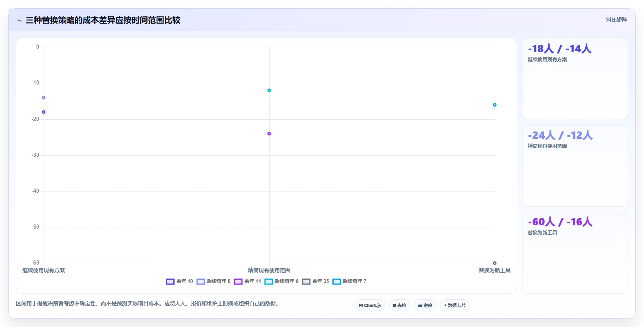
Task: Click the 对比矩阵 label in header
Action: [x=616, y=20]
